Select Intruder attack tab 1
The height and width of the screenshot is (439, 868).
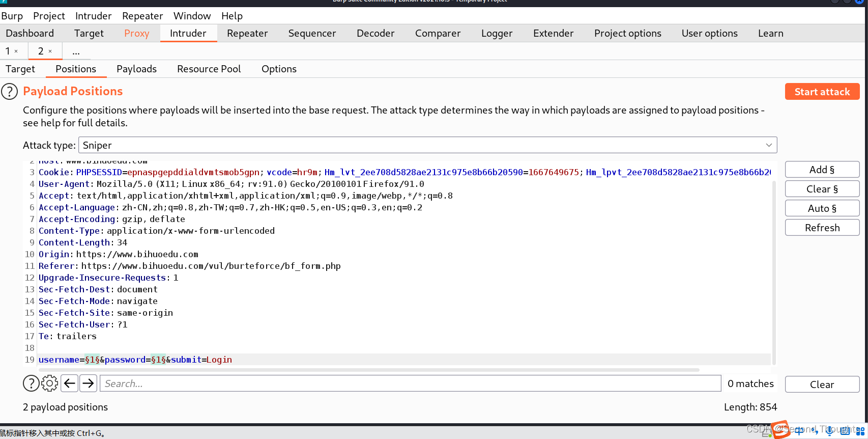pos(8,51)
